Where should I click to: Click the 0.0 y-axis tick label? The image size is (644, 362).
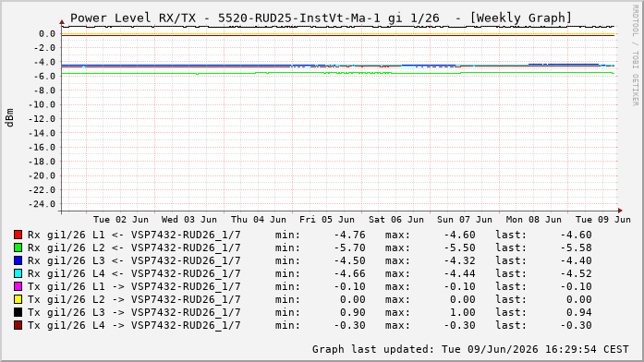click(47, 33)
